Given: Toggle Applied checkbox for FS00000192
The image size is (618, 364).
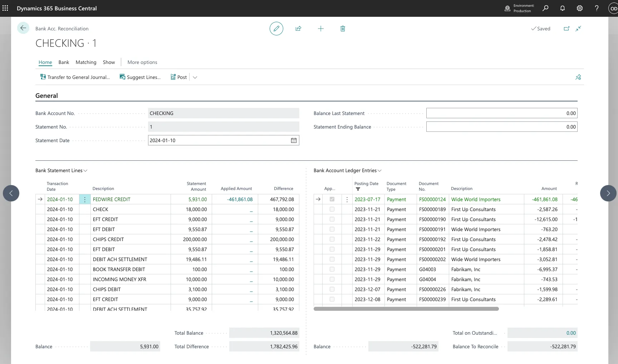Looking at the screenshot, I should click(332, 239).
